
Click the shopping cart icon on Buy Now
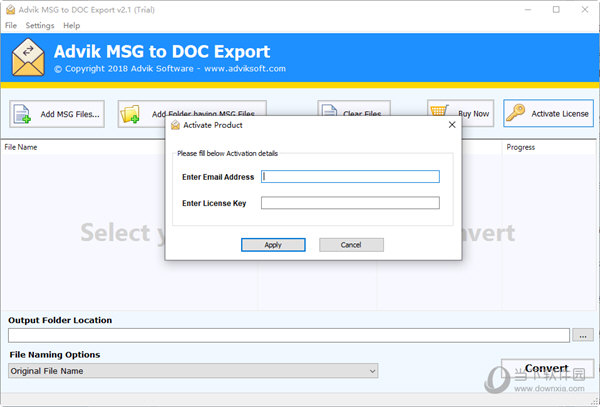pos(439,111)
